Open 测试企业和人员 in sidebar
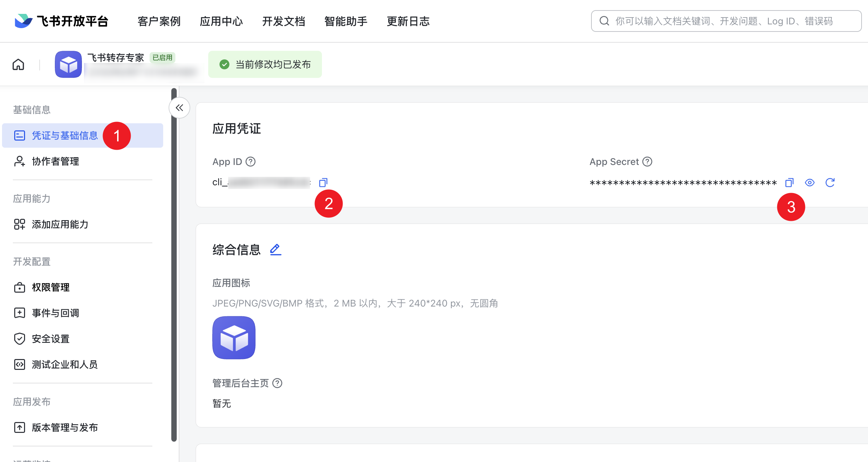The height and width of the screenshot is (462, 868). point(83,364)
